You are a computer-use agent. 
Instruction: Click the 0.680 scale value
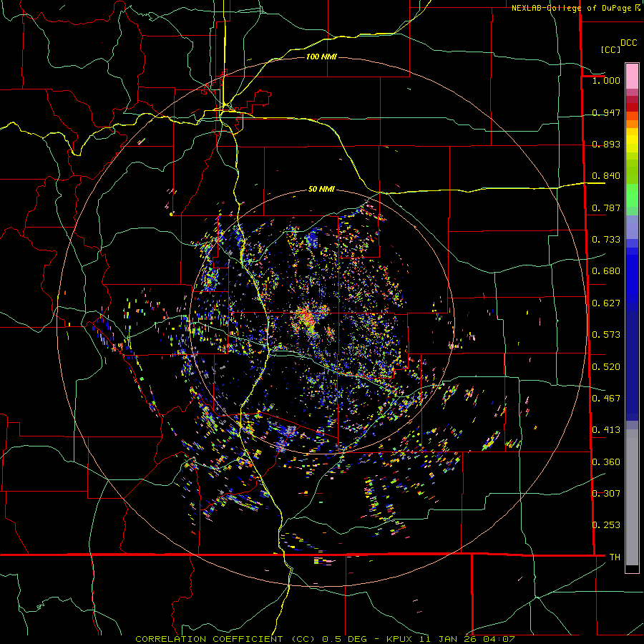click(x=606, y=271)
